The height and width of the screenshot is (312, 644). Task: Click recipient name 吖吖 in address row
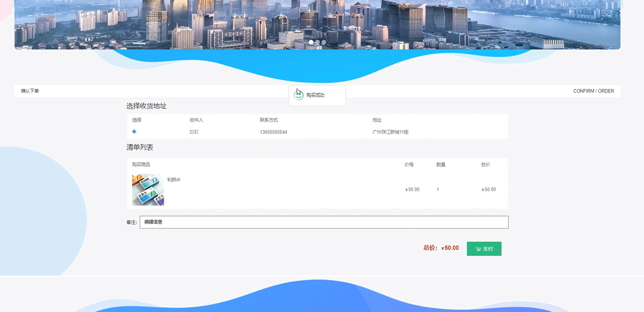(x=194, y=132)
